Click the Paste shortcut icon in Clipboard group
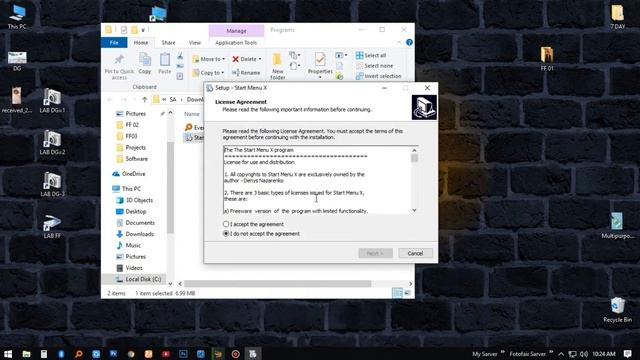Viewport: 640px width, 360px height. pyautogui.click(x=180, y=76)
